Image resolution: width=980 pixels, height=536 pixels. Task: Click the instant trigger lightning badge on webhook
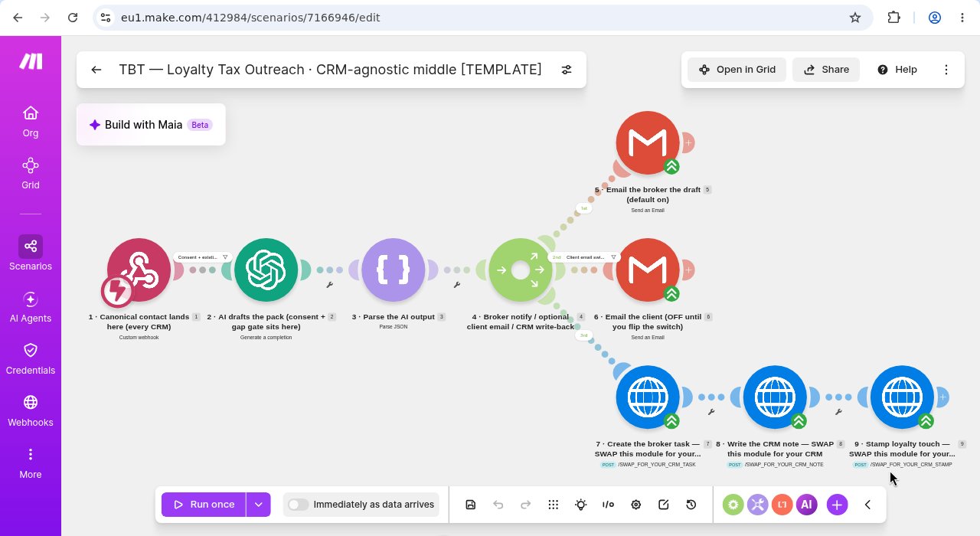(x=117, y=291)
